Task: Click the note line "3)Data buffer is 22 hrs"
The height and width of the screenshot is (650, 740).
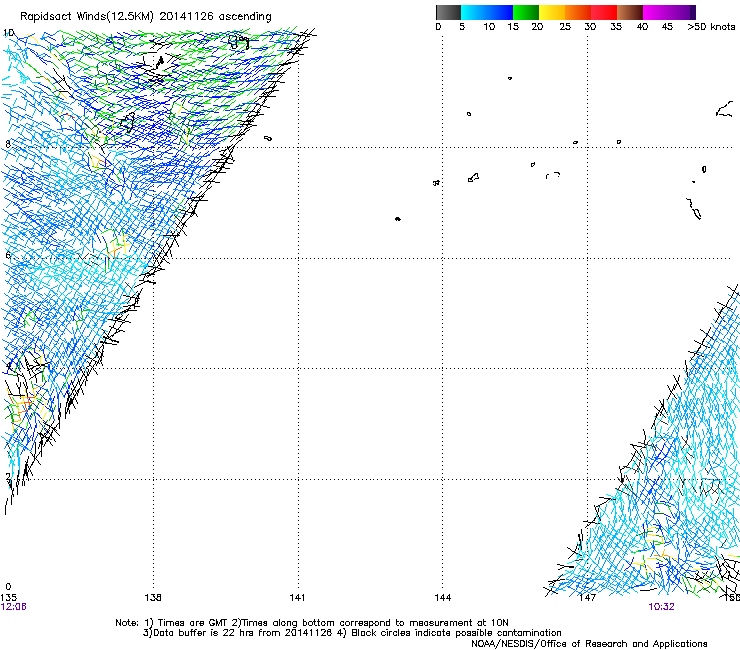Action: (x=352, y=633)
